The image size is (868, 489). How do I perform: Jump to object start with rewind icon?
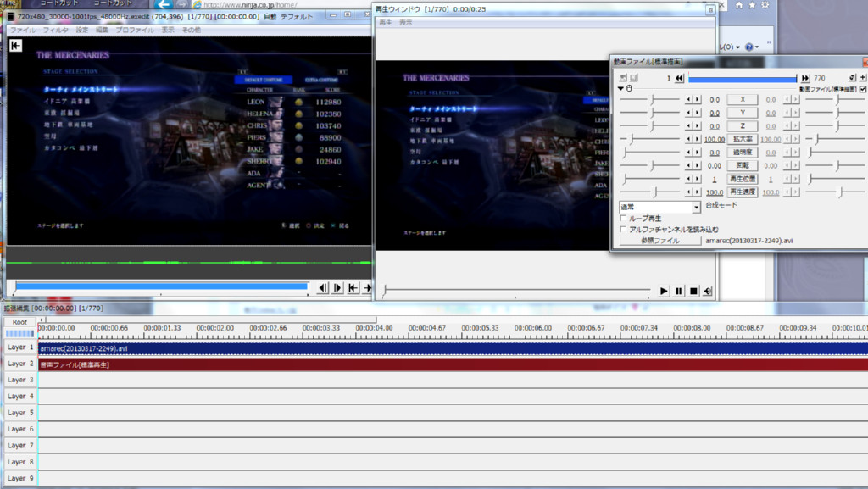click(x=679, y=78)
